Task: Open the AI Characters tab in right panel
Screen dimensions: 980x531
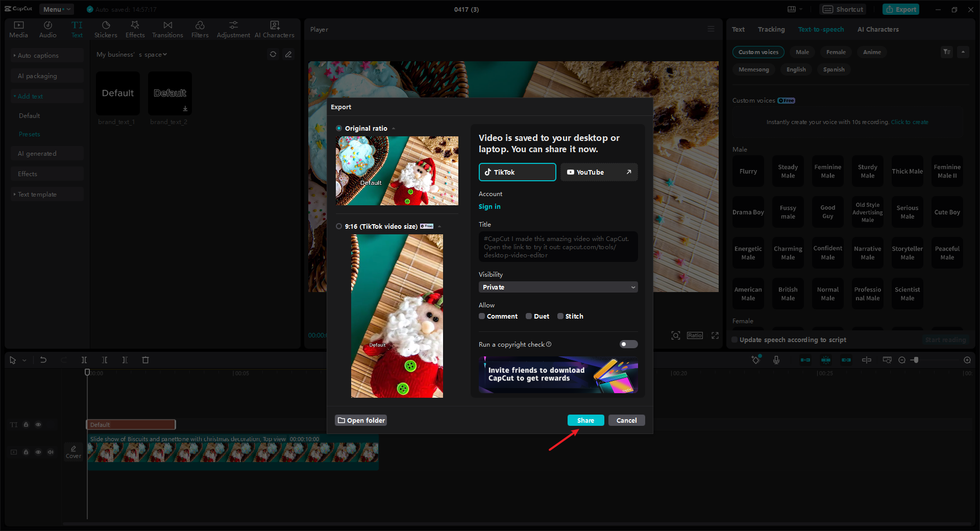Action: pos(878,29)
